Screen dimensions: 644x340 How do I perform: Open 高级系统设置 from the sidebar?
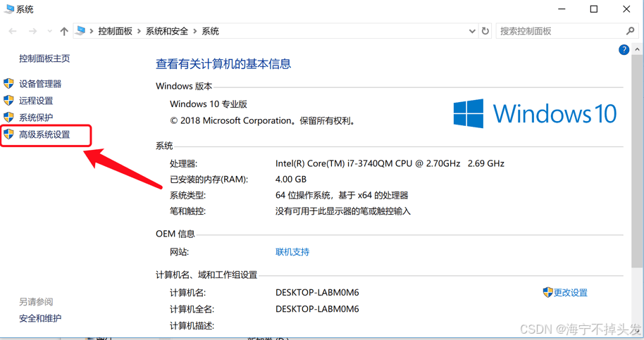(44, 134)
